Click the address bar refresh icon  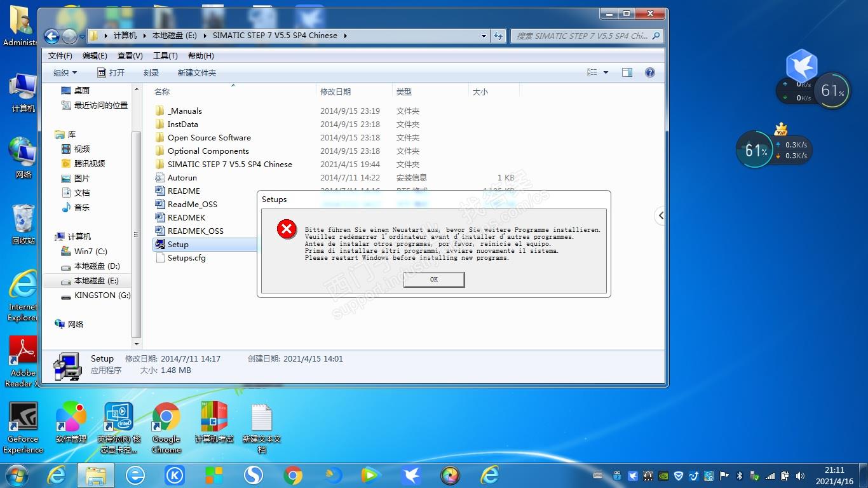tap(498, 36)
